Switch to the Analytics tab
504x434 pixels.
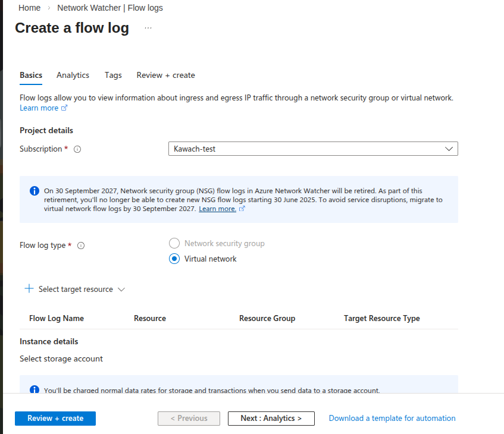[73, 75]
